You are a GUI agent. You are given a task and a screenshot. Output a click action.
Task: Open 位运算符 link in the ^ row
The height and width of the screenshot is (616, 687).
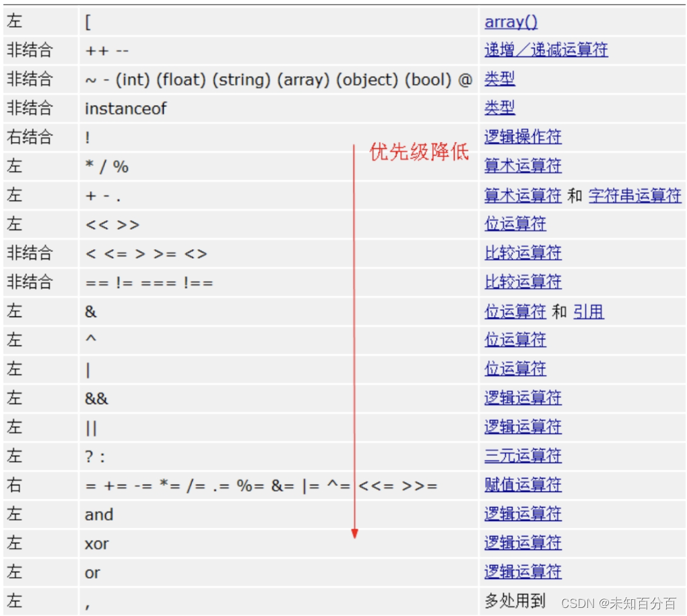click(515, 339)
